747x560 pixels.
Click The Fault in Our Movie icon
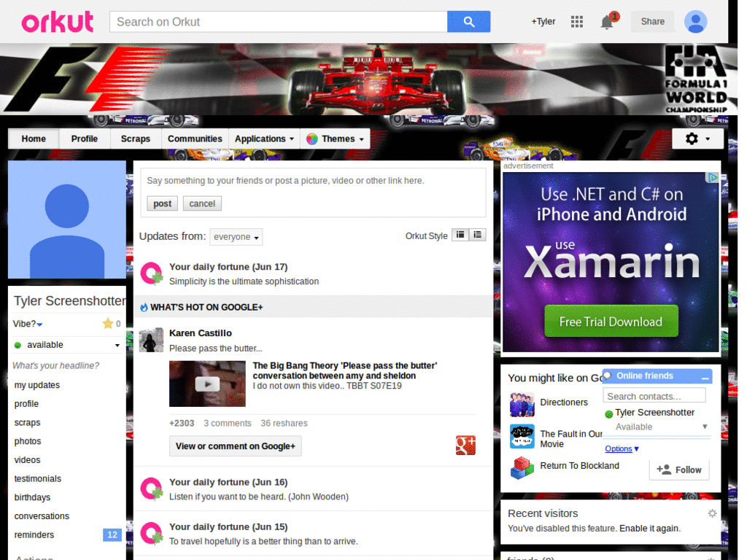click(522, 436)
